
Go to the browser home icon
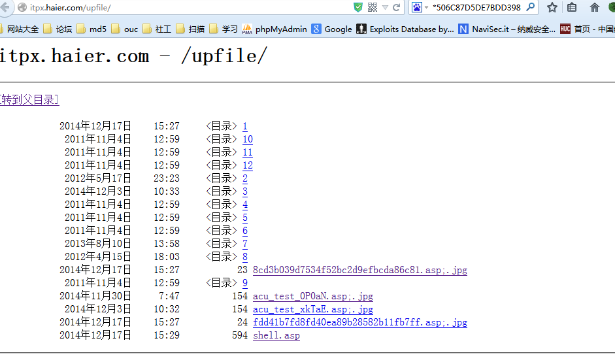point(594,7)
